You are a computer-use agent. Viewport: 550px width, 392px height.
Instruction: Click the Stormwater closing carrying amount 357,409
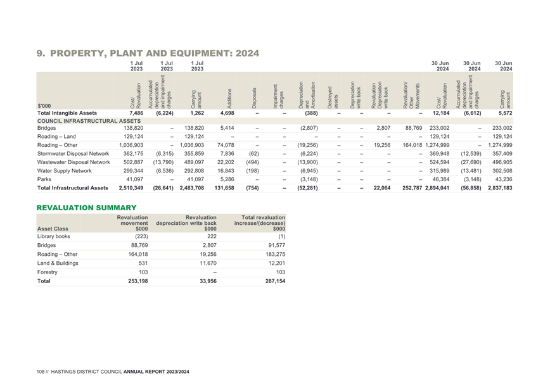point(502,154)
